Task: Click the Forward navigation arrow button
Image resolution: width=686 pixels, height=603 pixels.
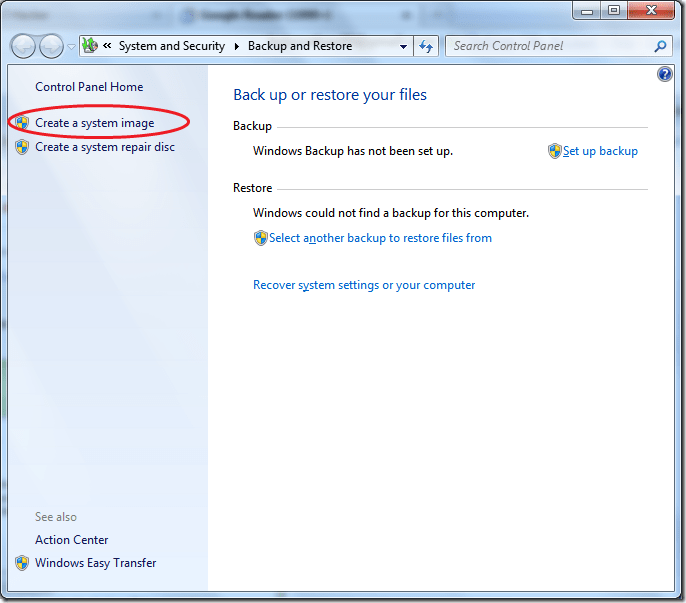Action: tap(51, 46)
